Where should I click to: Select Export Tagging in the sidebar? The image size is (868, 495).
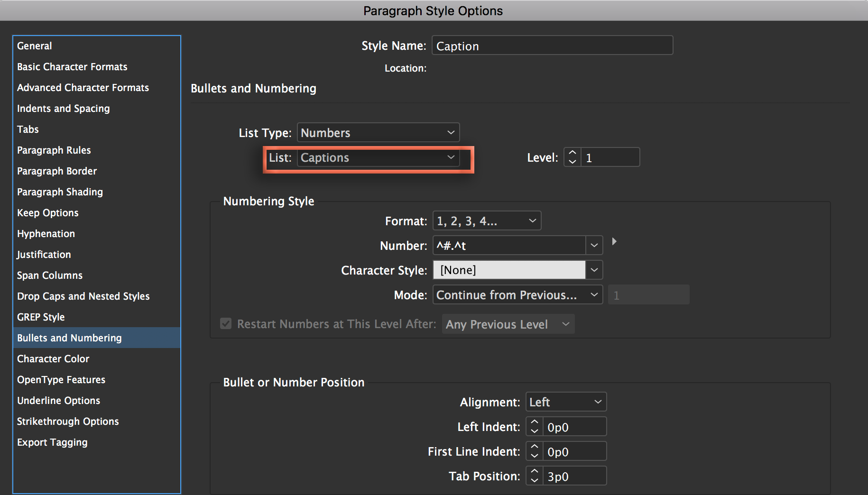click(x=52, y=442)
